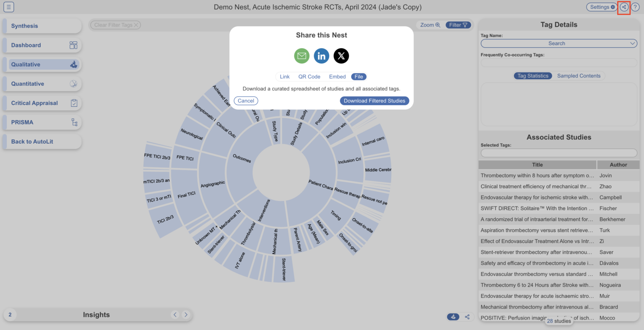The width and height of the screenshot is (644, 330).
Task: Navigate to previous insight with left chevron
Action: pyautogui.click(x=175, y=315)
